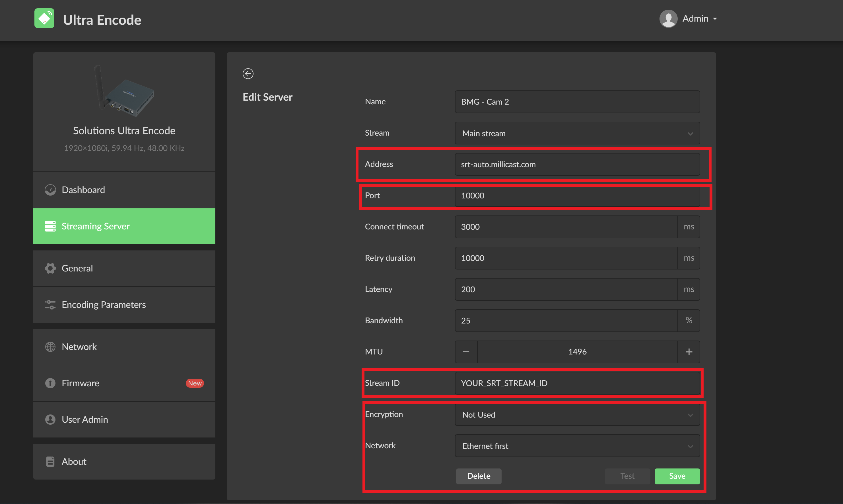
Task: Click the back arrow icon above Edit Server
Action: pos(248,73)
